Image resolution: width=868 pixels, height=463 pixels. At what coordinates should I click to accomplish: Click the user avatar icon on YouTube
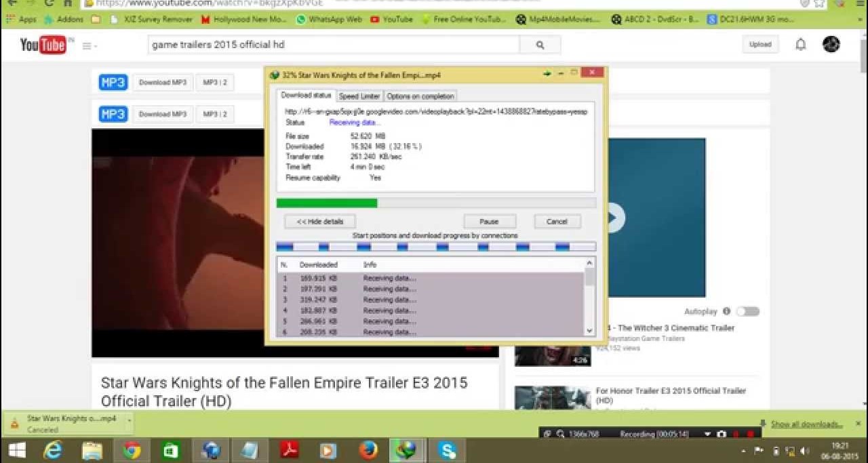pos(831,45)
